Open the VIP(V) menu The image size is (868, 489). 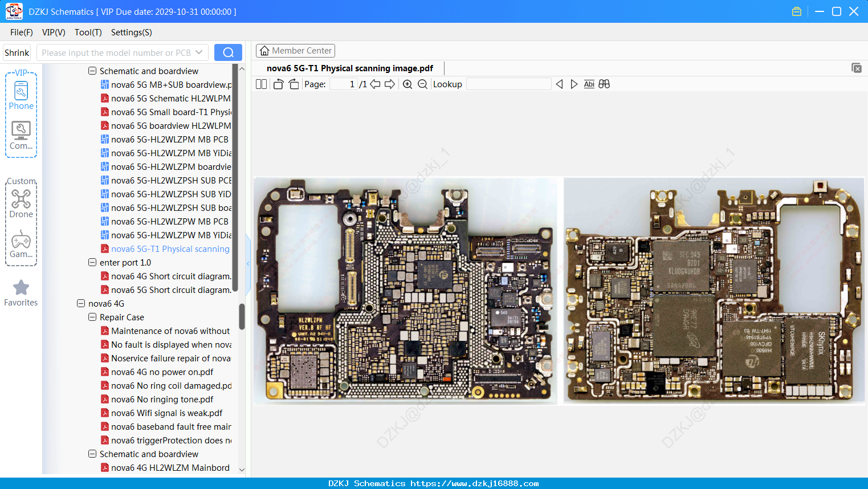click(54, 32)
